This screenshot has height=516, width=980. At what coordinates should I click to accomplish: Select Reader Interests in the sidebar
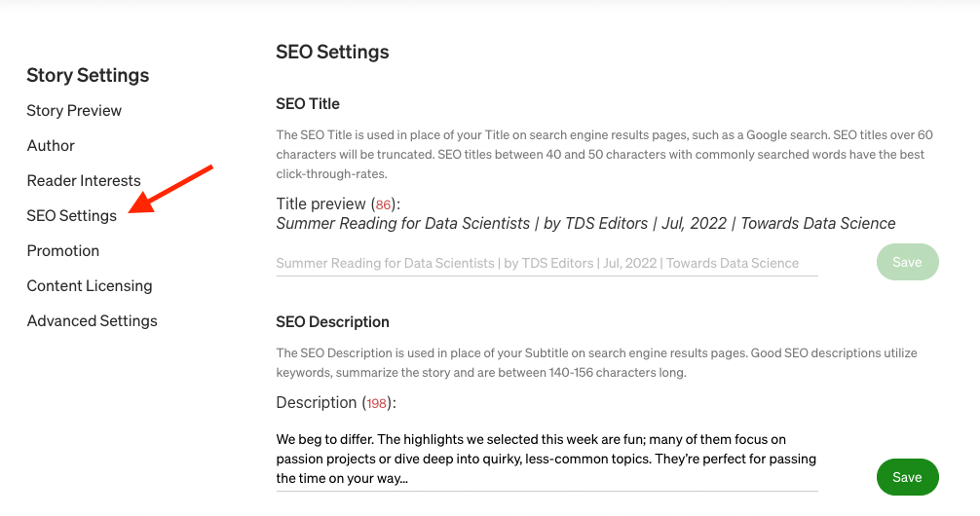pos(84,180)
